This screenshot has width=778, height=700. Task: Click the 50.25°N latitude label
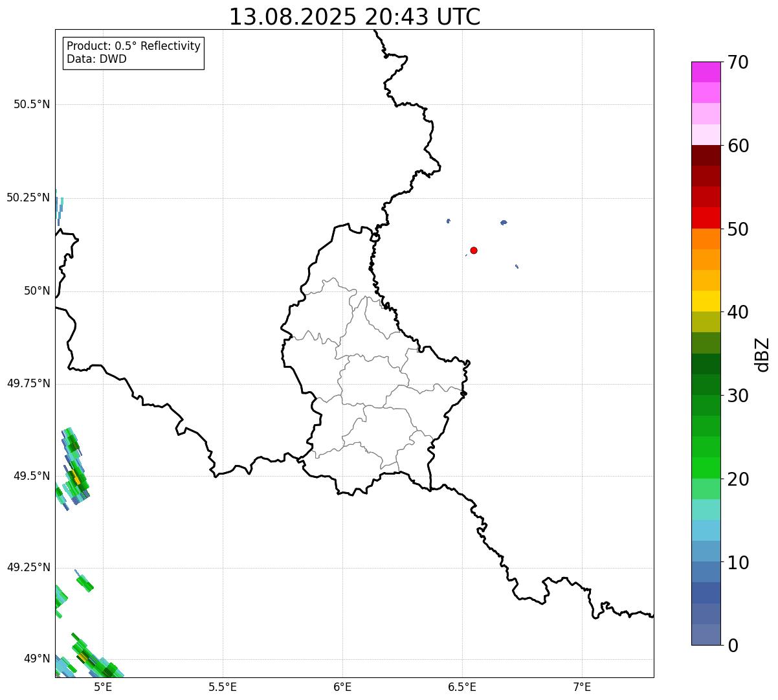[28, 198]
